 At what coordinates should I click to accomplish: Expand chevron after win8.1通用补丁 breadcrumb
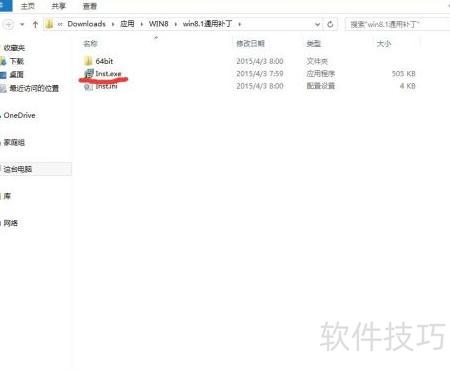239,24
